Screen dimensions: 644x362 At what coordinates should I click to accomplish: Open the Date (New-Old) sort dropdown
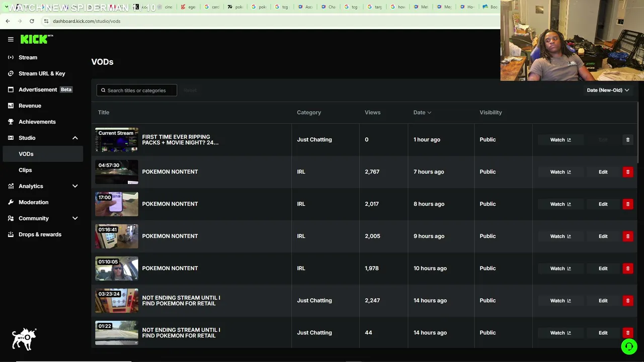[x=608, y=90]
